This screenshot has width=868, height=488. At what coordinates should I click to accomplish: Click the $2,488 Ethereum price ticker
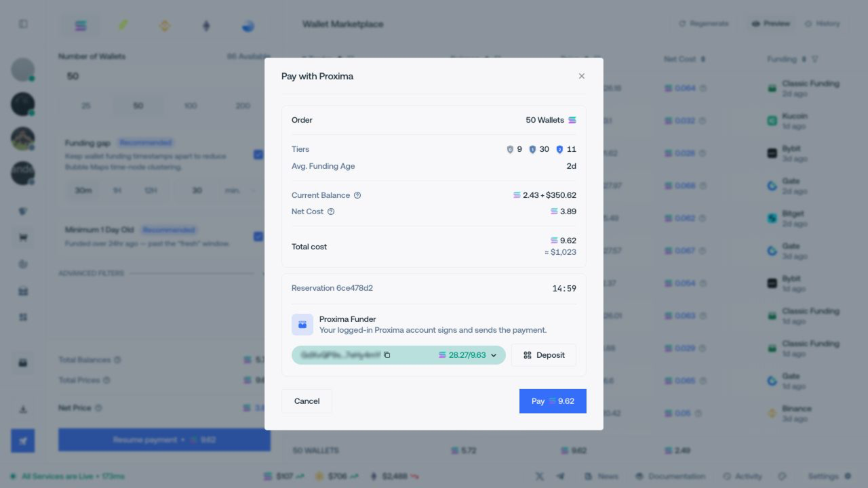click(x=395, y=476)
